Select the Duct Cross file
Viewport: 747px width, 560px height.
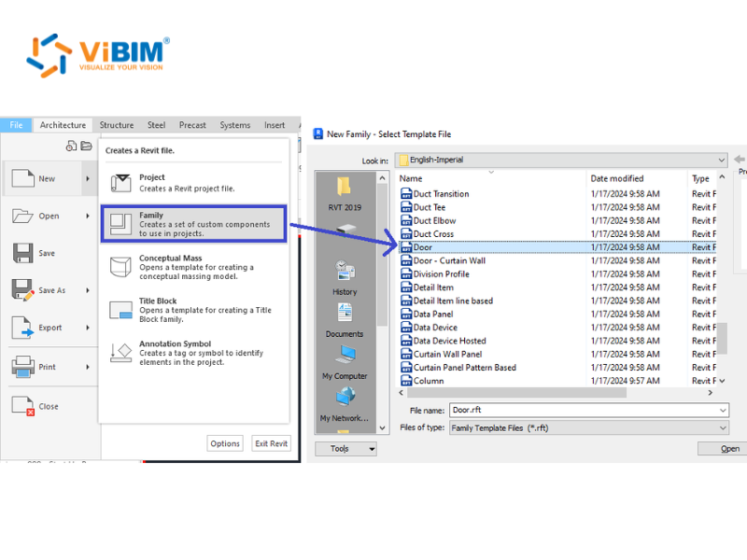click(557, 234)
